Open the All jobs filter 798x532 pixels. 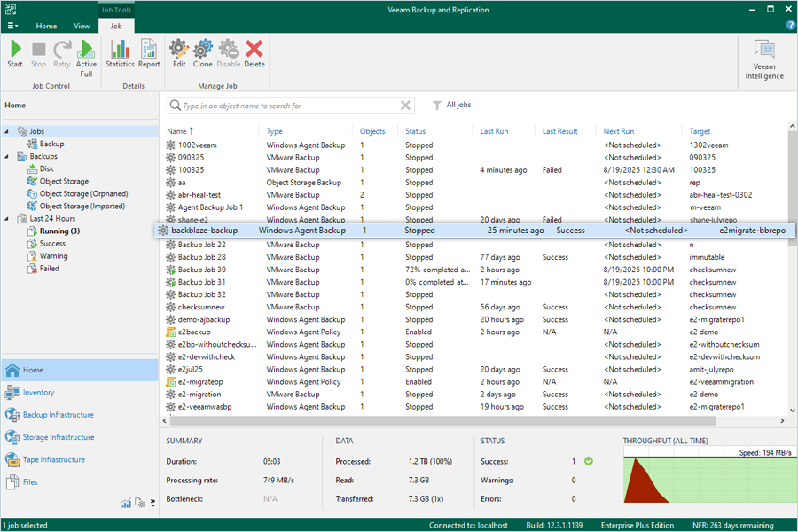[x=452, y=105]
